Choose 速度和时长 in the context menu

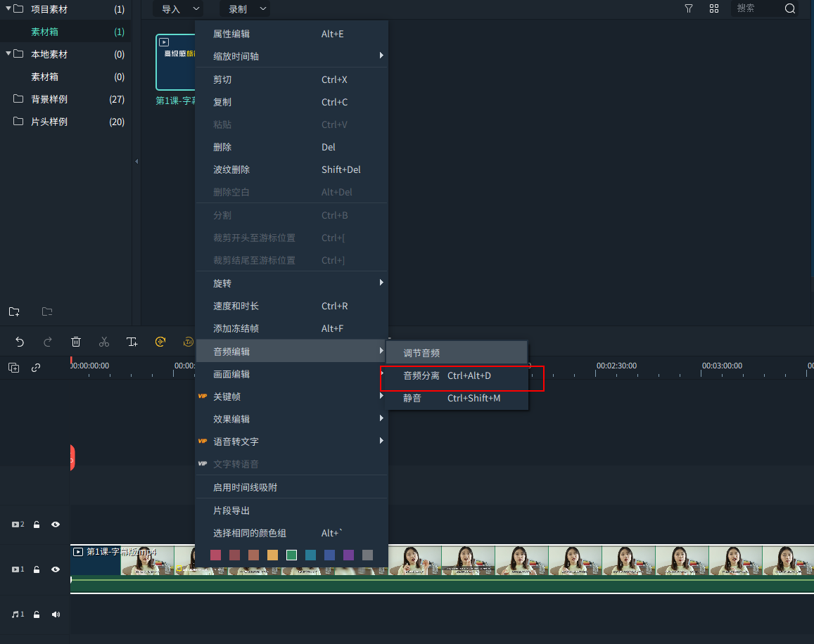tap(236, 307)
